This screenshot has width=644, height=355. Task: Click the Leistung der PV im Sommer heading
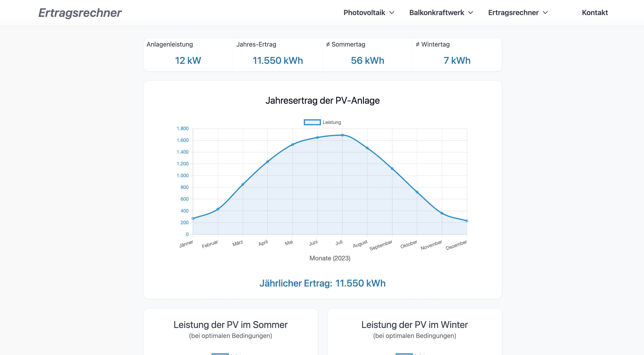click(230, 325)
